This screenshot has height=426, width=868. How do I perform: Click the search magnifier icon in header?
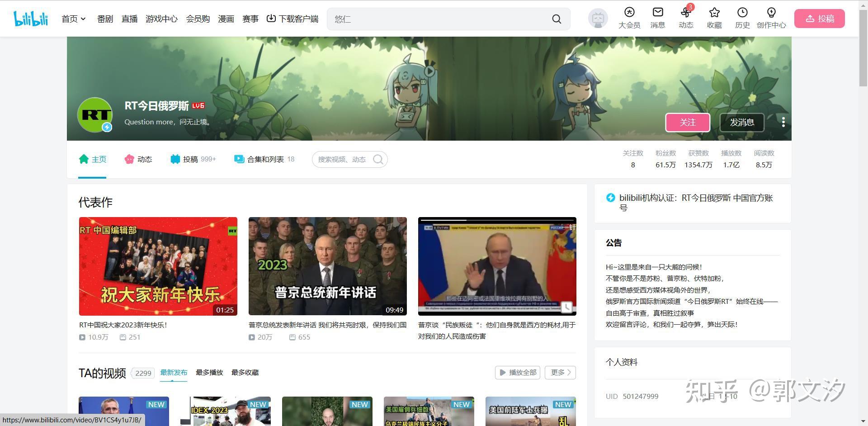tap(557, 19)
